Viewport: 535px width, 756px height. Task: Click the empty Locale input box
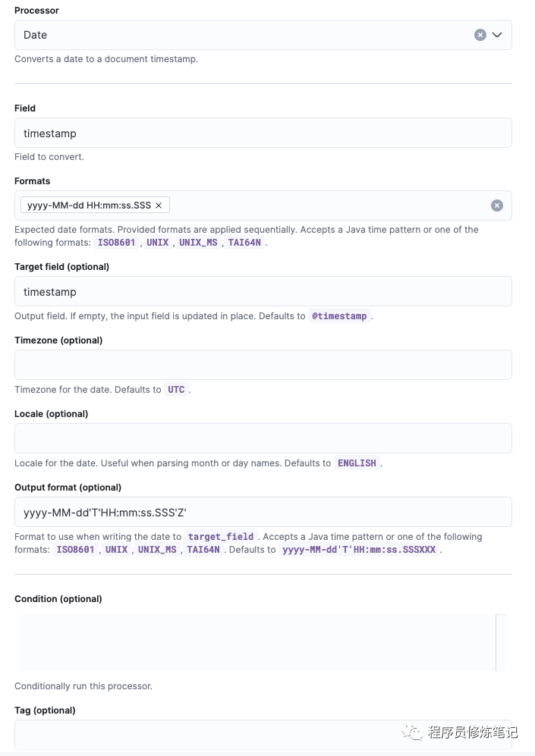click(263, 438)
